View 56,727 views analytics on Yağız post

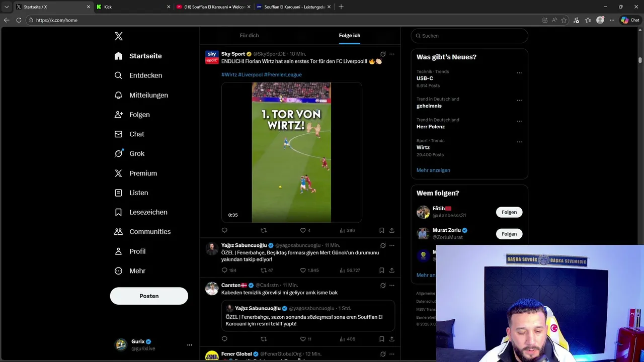pos(350,270)
